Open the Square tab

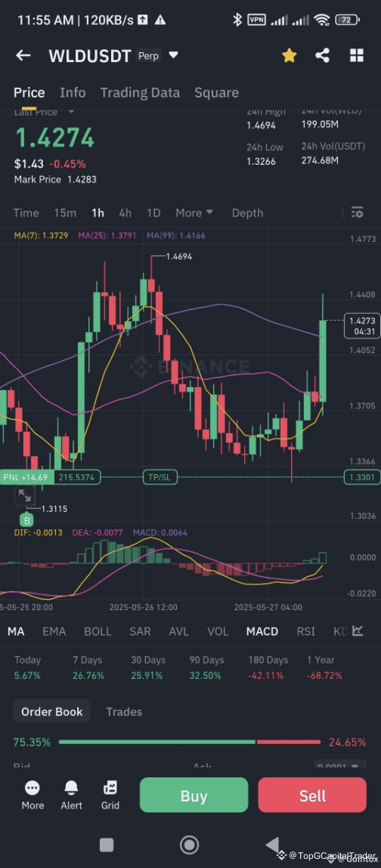point(216,92)
